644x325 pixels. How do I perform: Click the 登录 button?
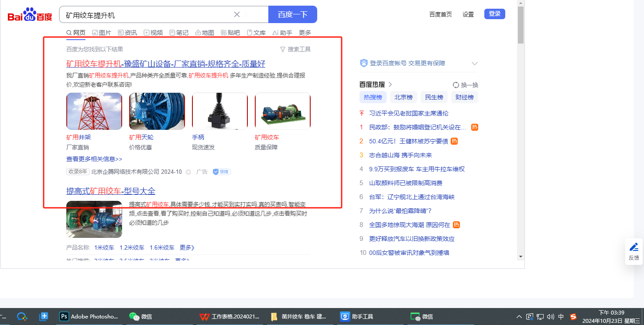(x=495, y=14)
